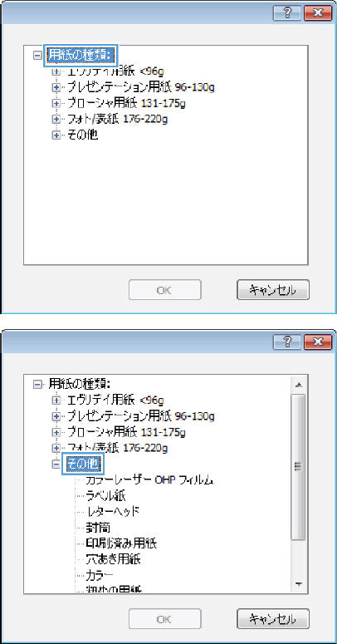
Task: Expand the collapsed その他 node via plus icon
Action: tap(56, 135)
